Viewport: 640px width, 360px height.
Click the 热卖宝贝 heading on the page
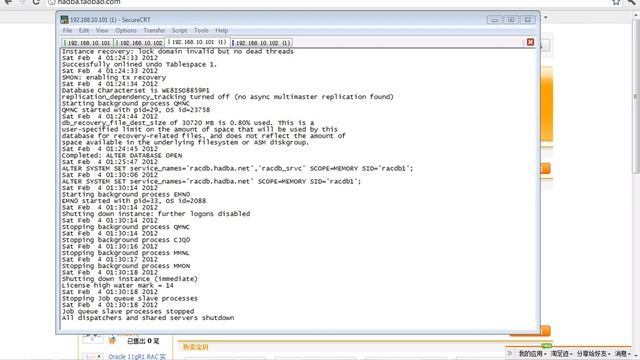pos(196,347)
